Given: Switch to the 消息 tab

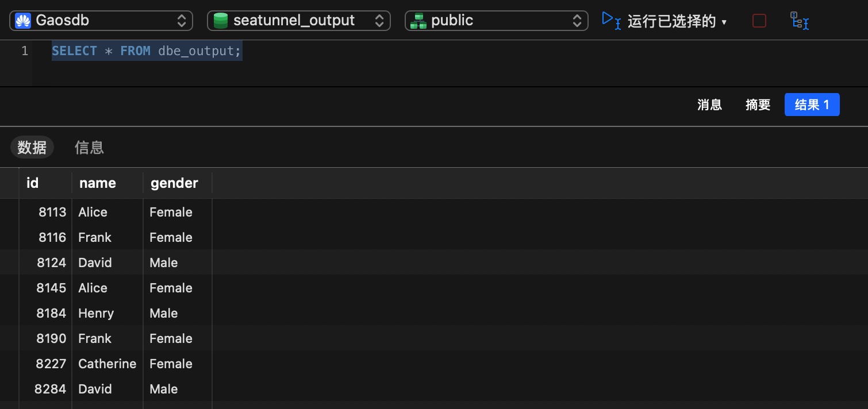Looking at the screenshot, I should (709, 105).
